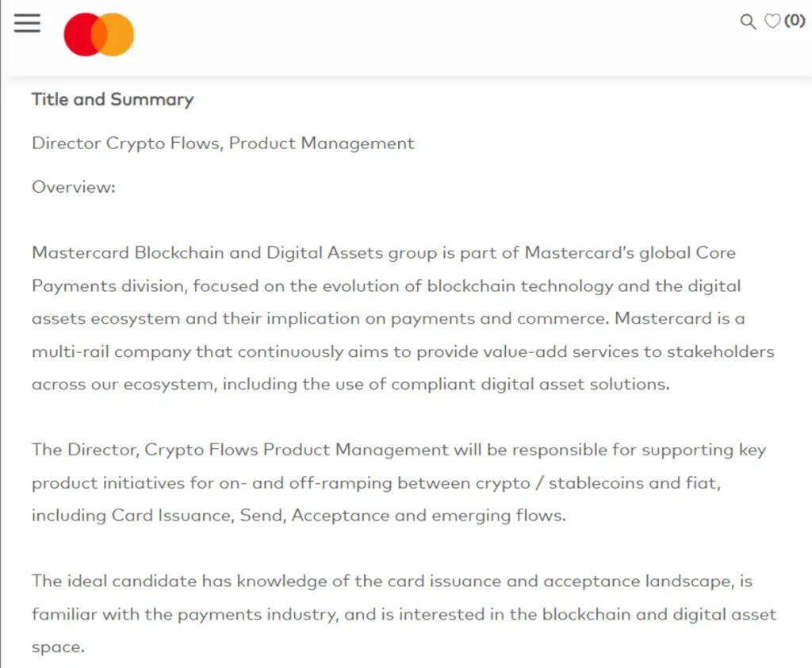Click the "Overview:" label
This screenshot has height=668, width=812.
74,187
